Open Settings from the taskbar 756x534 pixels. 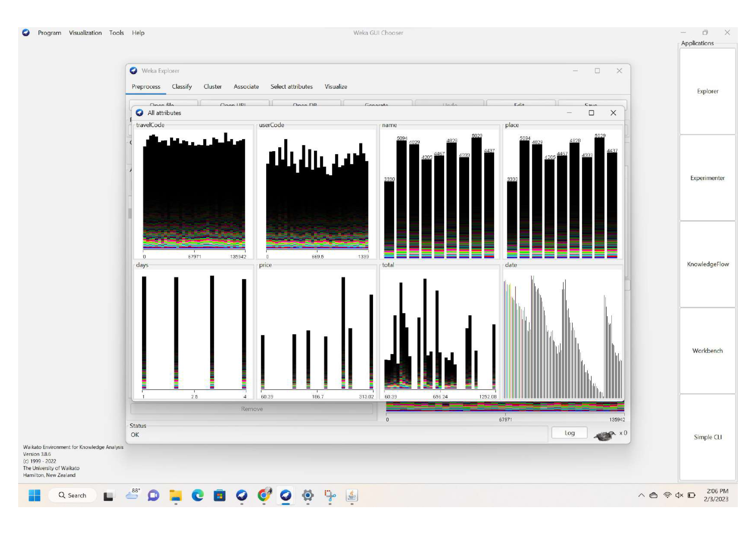click(x=307, y=495)
